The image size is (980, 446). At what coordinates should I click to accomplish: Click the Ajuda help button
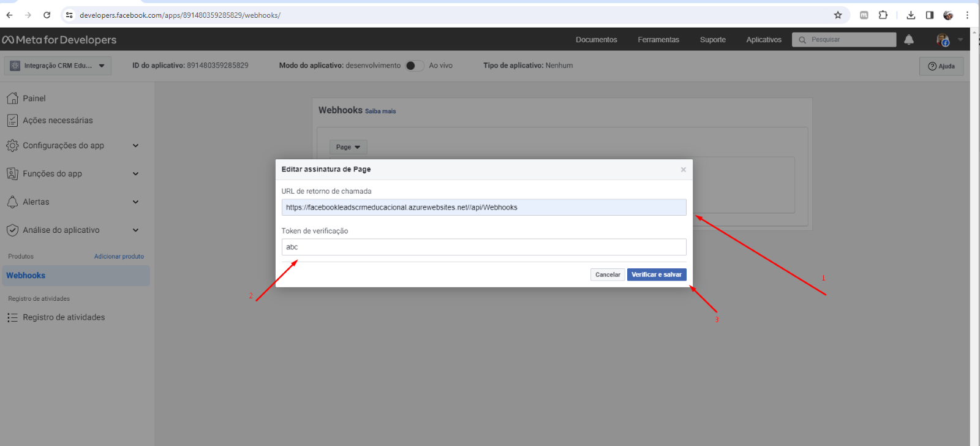(941, 66)
